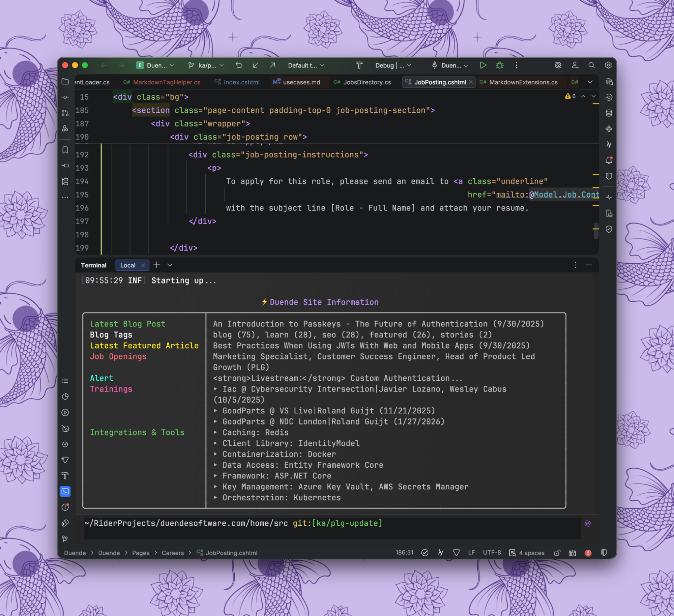Viewport: 674px width, 616px height.
Task: Open the Debug configuration dropdown
Action: pyautogui.click(x=393, y=65)
